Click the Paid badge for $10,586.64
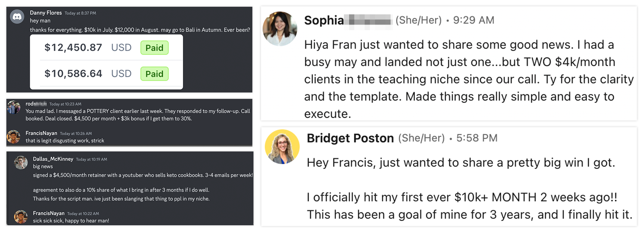Image resolution: width=644 pixels, height=232 pixels. [x=154, y=74]
